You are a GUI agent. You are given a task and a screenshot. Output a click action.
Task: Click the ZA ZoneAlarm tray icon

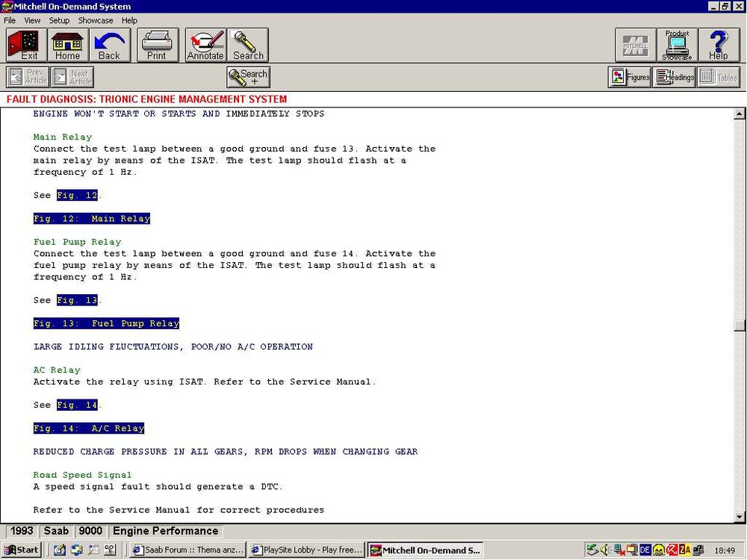tap(685, 550)
